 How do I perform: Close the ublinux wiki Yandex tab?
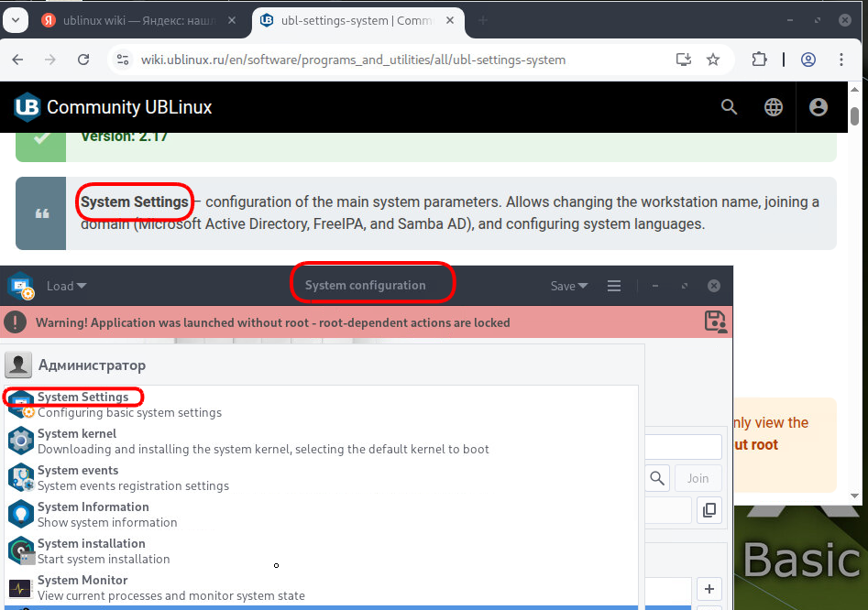click(x=232, y=20)
